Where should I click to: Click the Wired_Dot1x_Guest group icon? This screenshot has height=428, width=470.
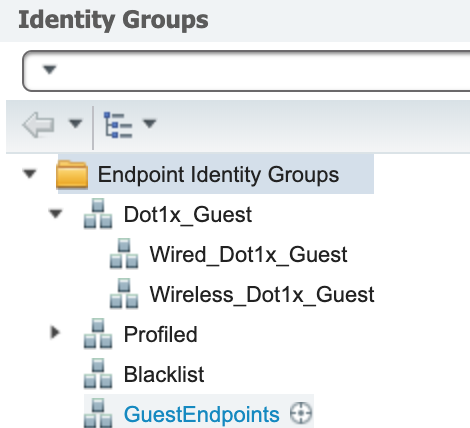pyautogui.click(x=124, y=254)
